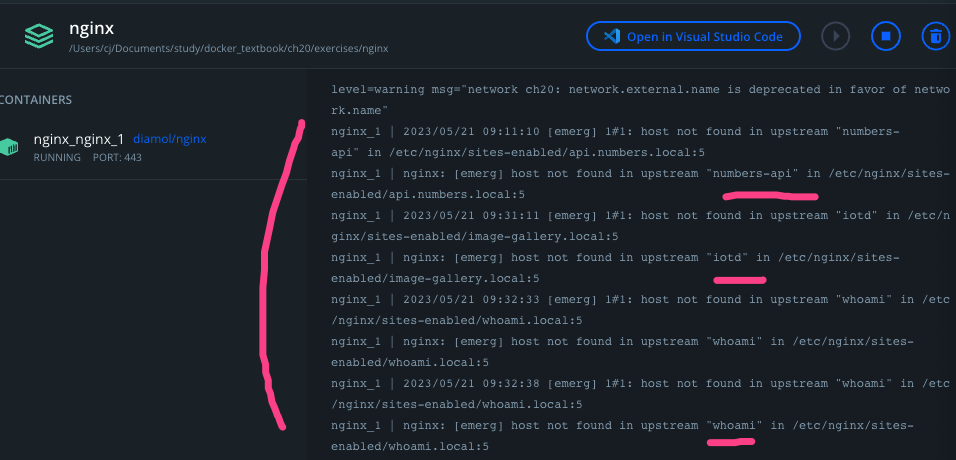956x460 pixels.
Task: Click the underlined "numbers-api" log text
Action: 755,173
